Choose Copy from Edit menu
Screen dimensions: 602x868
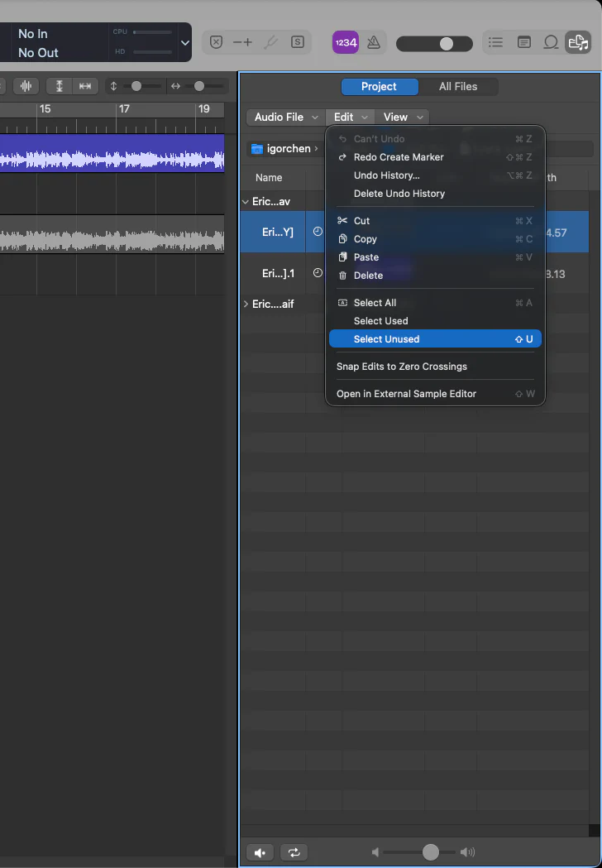click(x=435, y=239)
